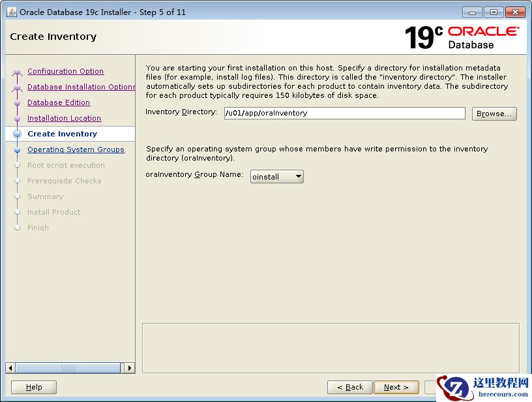The width and height of the screenshot is (532, 402).
Task: Click the empty message area at the bottom
Action: pos(331,348)
